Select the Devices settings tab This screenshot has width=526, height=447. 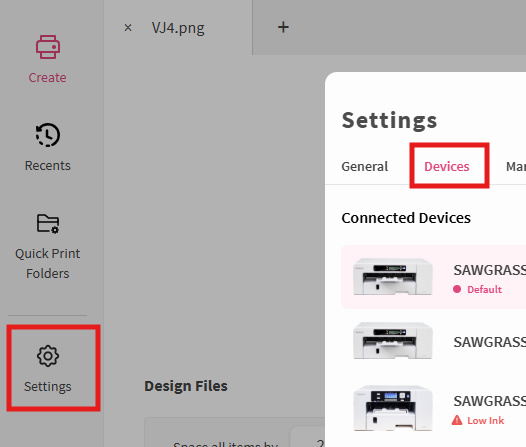pyautogui.click(x=446, y=166)
